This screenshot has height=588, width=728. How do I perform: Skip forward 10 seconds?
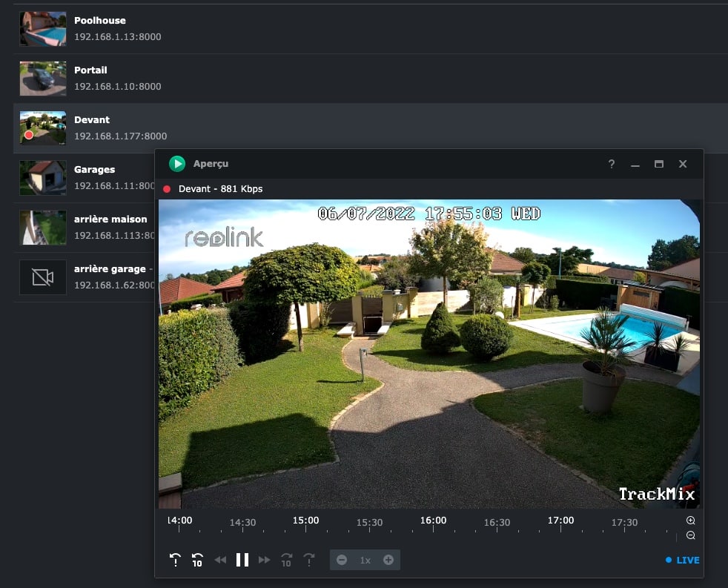(286, 560)
